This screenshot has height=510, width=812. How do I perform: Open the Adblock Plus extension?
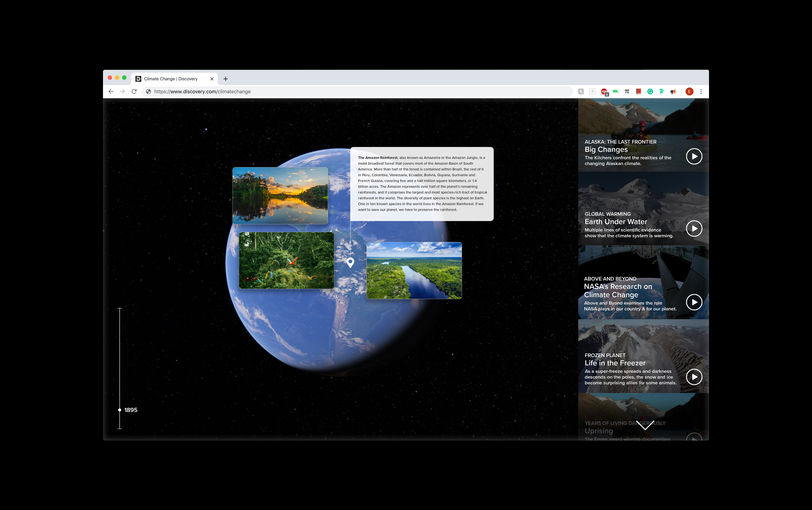[x=604, y=92]
